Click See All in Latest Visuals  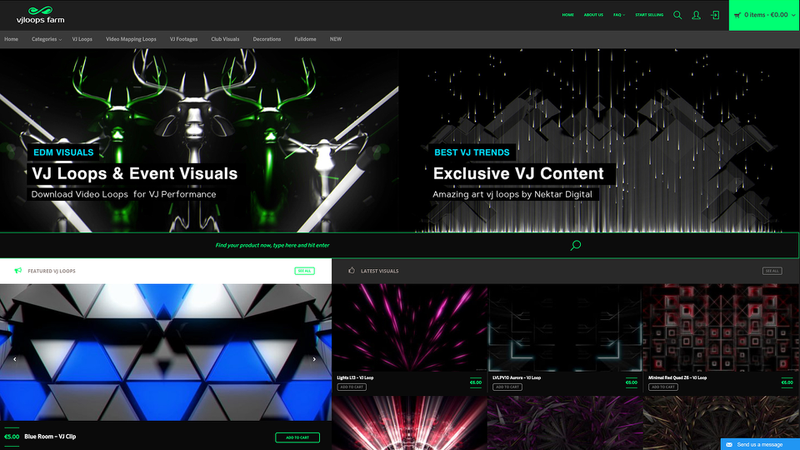click(772, 271)
